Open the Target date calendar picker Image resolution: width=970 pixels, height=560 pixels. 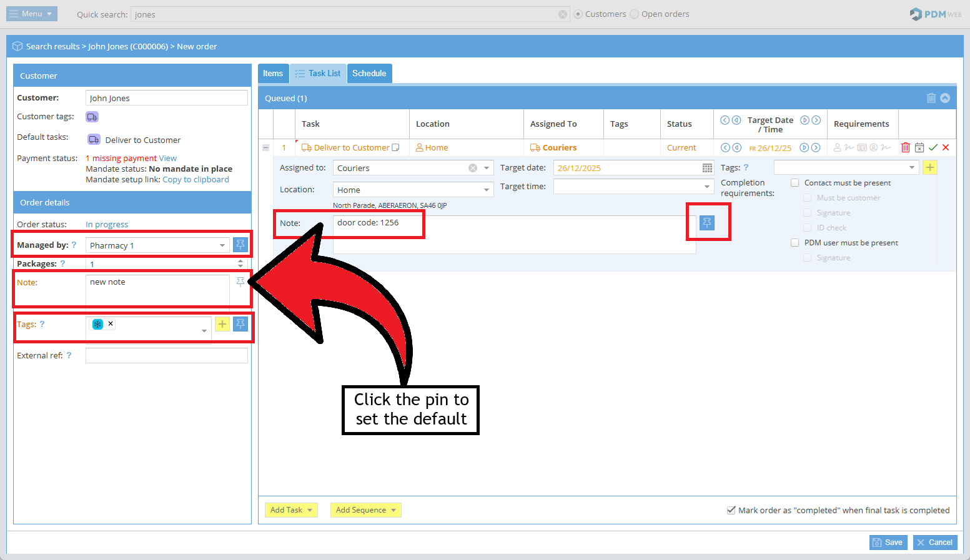point(707,168)
